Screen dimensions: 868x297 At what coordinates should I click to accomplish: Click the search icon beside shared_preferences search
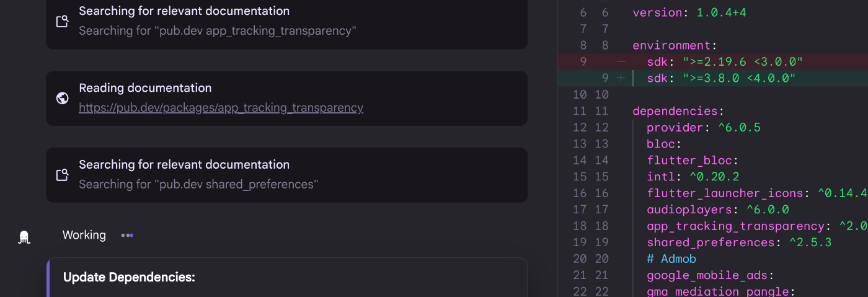62,175
